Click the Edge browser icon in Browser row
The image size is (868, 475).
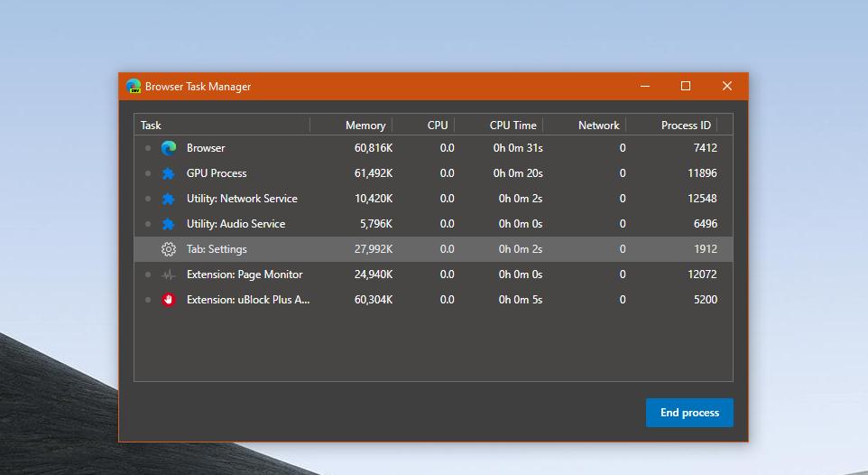pyautogui.click(x=169, y=148)
